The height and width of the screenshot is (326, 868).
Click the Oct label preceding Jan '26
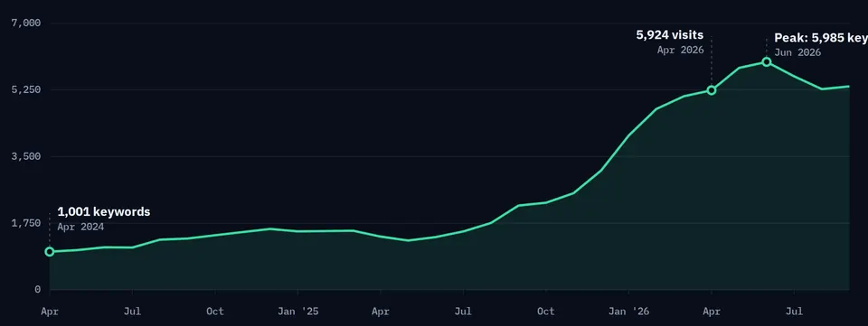[546, 312]
